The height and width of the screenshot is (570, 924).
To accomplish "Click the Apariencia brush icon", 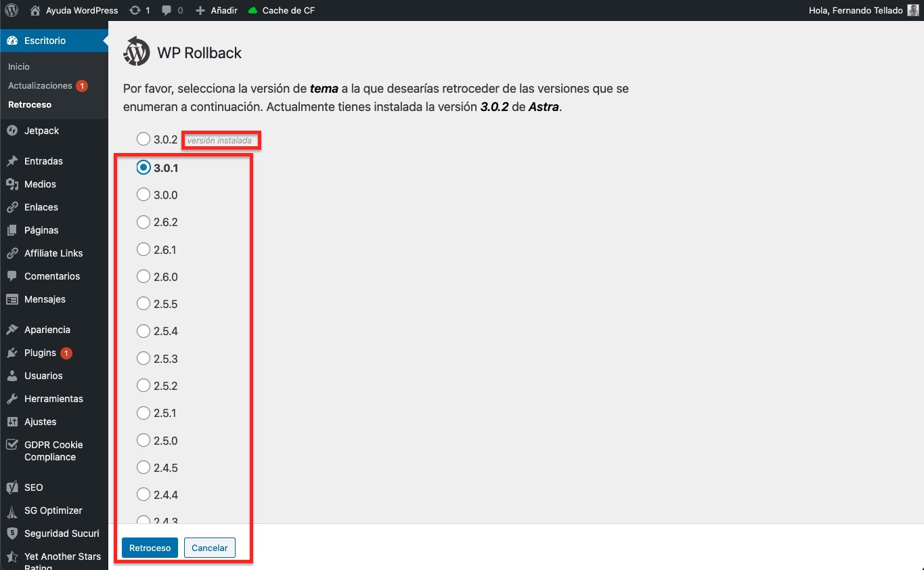I will [12, 330].
